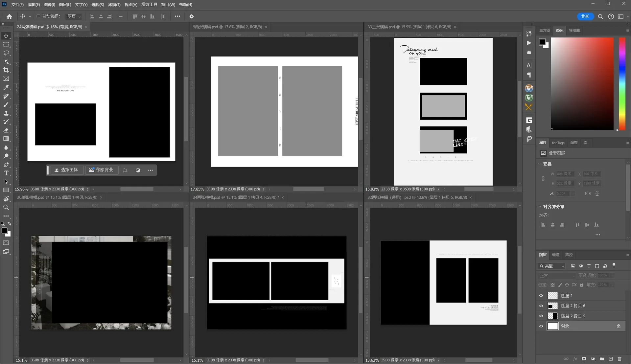Image resolution: width=631 pixels, height=364 pixels.
Task: Select the Eyedropper tool
Action: [6, 87]
